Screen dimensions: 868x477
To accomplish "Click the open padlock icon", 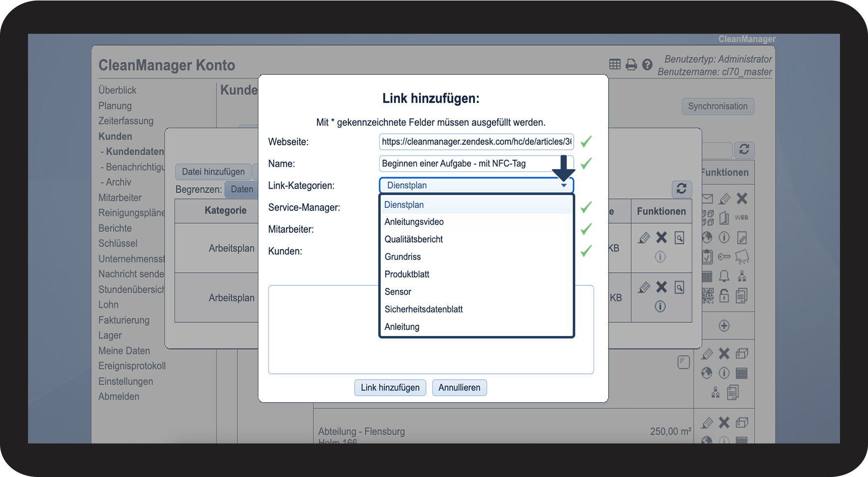I will click(x=724, y=295).
